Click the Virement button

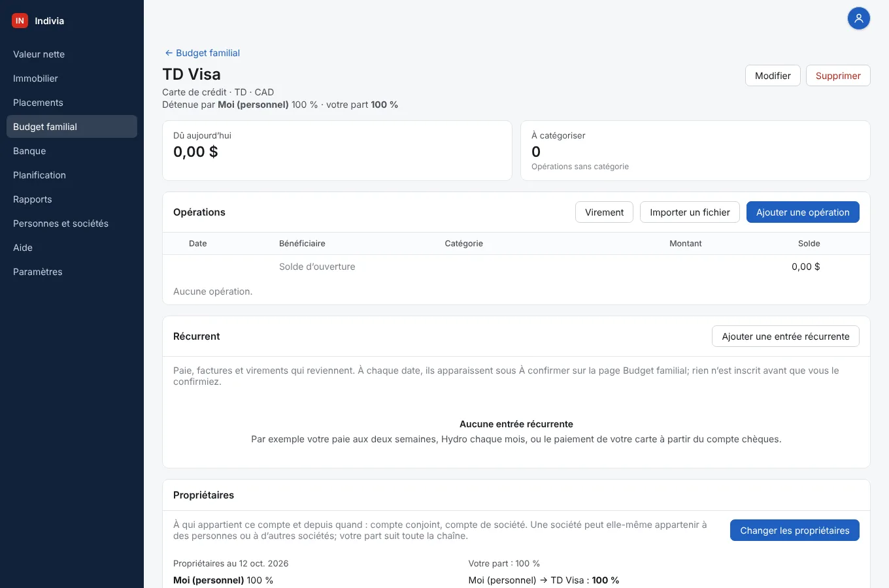pos(604,212)
